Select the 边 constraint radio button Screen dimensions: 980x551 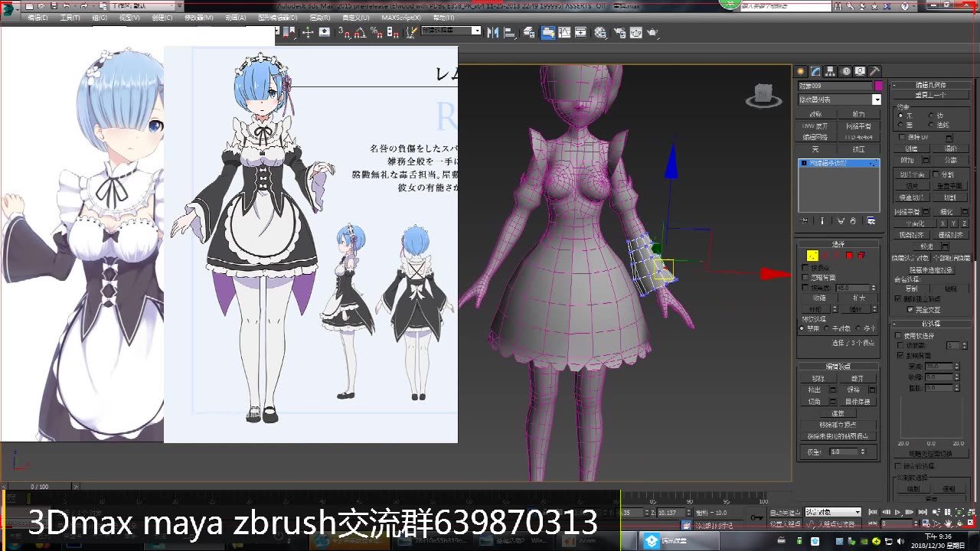point(932,116)
